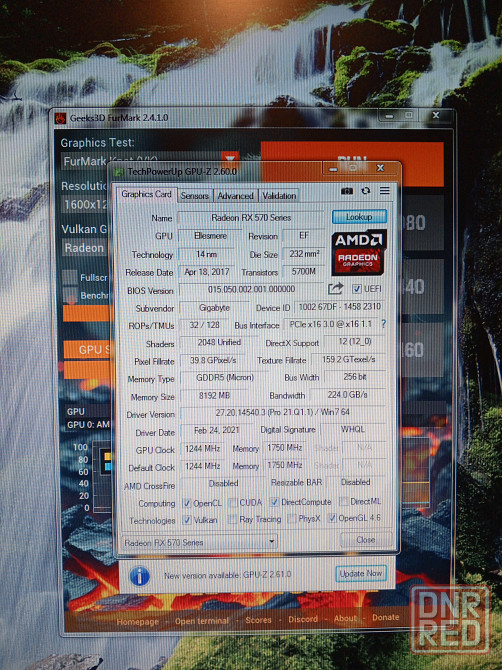This screenshot has height=670, width=502.
Task: Click the Transistors value 5700M
Action: [303, 272]
